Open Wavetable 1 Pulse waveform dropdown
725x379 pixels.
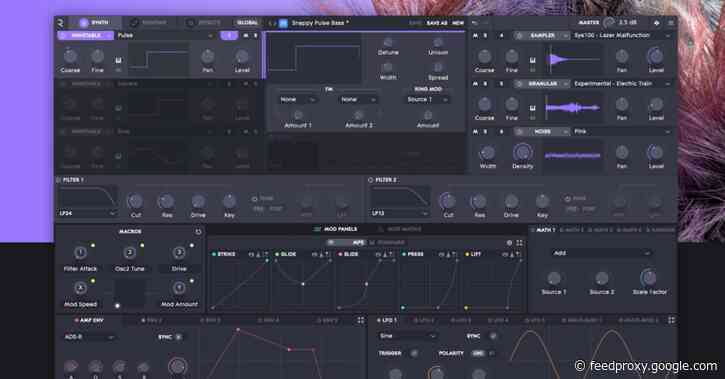point(165,35)
